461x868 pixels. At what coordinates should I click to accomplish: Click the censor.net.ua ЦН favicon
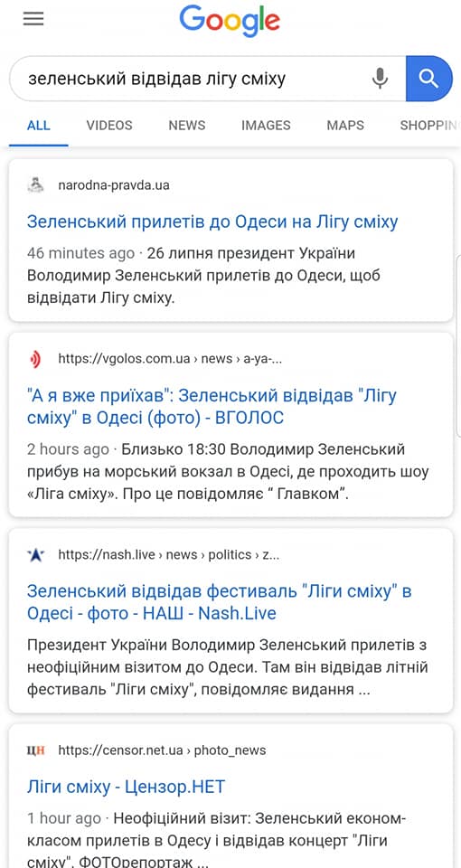[x=36, y=750]
